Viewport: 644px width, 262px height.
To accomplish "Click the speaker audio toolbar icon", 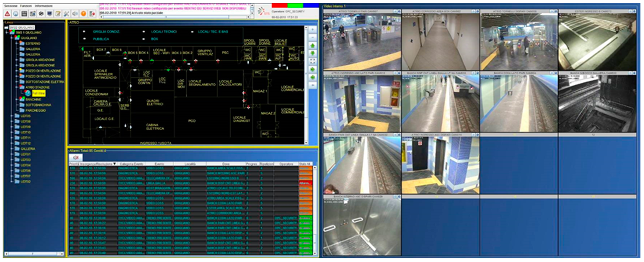I will 75,14.
